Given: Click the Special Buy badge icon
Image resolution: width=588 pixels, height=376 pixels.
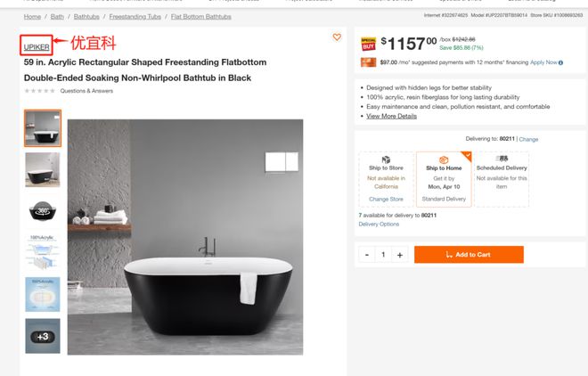Looking at the screenshot, I should point(368,44).
